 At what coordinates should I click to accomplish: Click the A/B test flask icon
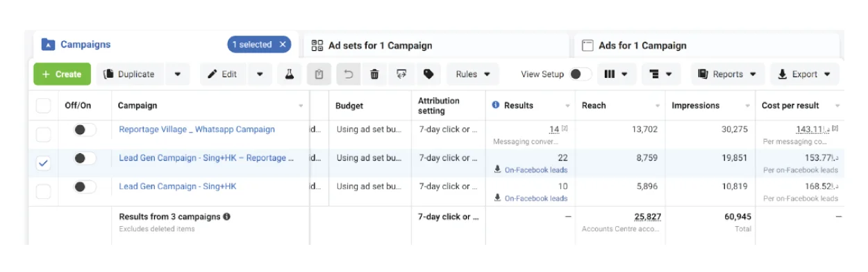[290, 74]
